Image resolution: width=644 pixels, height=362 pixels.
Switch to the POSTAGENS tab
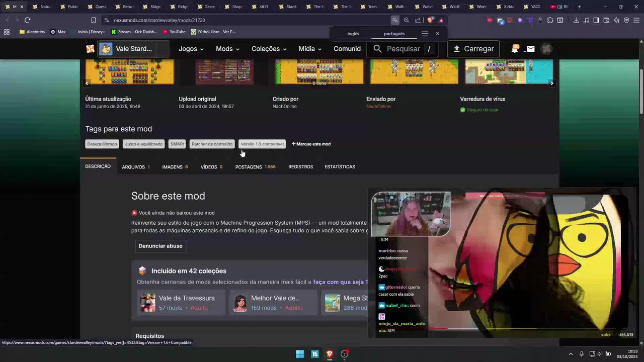(x=255, y=167)
